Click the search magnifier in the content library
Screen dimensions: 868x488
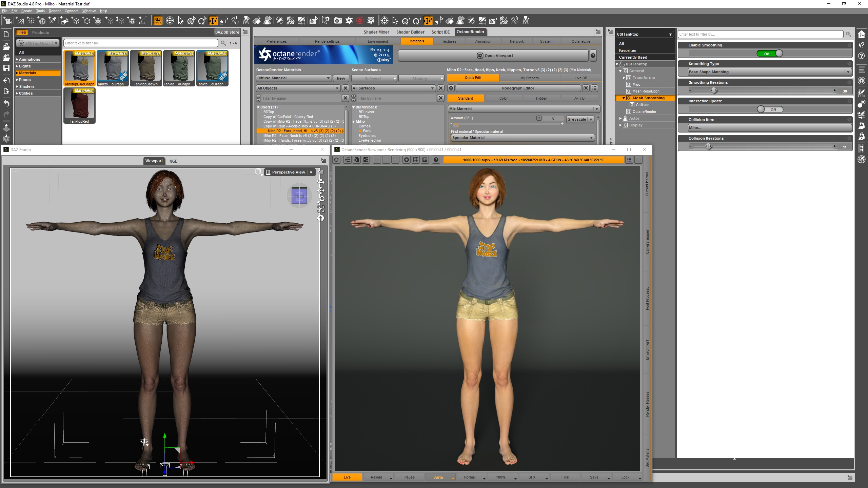(x=223, y=43)
